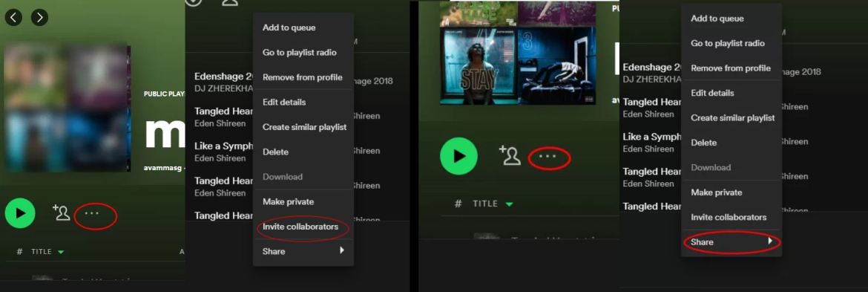Play the playlist with the blurred cover
868x292 pixels.
[20, 212]
